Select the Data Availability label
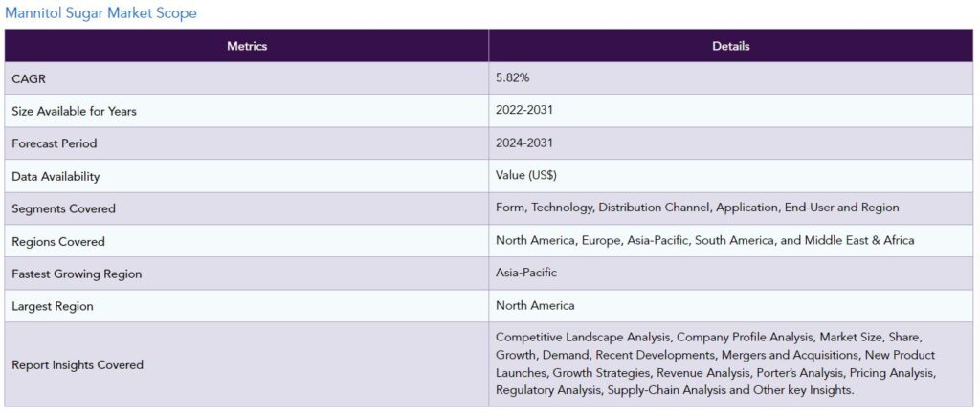 pyautogui.click(x=56, y=176)
